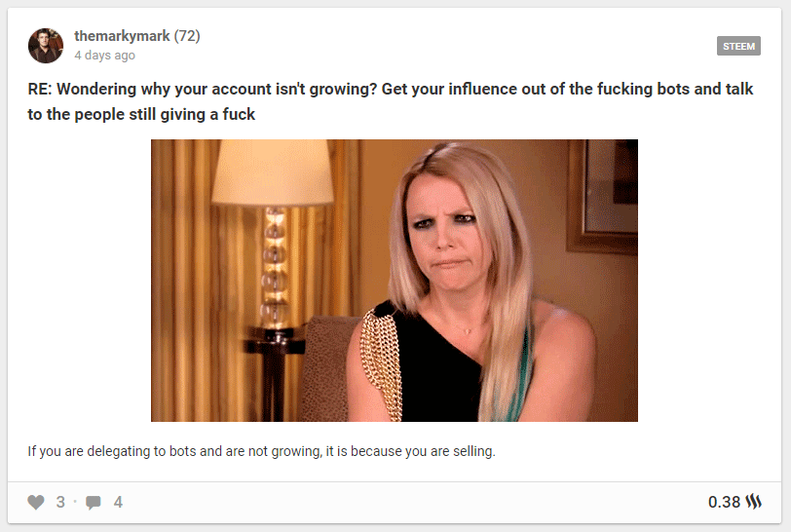Open the '4 days ago' timestamp

coord(105,55)
